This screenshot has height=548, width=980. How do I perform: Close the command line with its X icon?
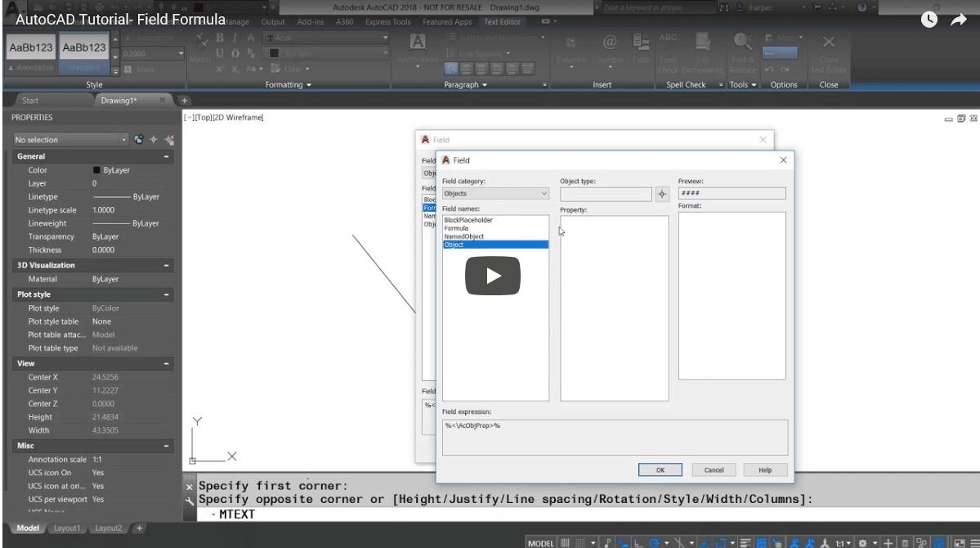(x=190, y=486)
